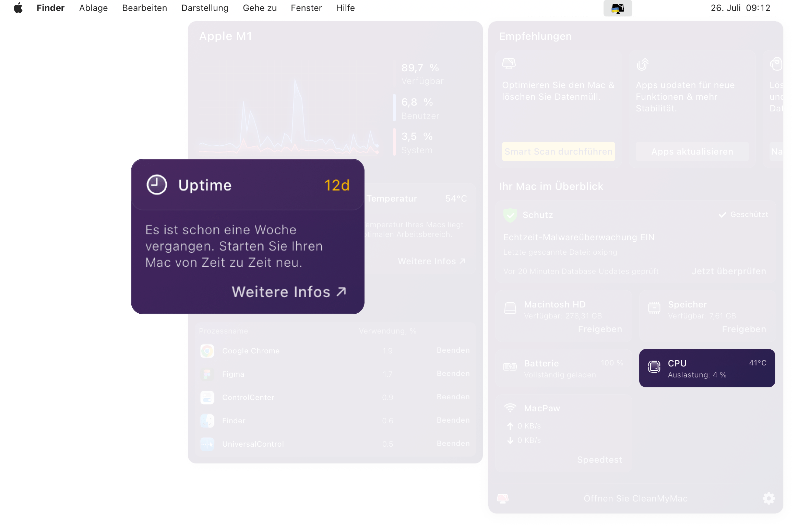Click the download speed arrow icon
Image resolution: width=799 pixels, height=532 pixels.
[510, 440]
